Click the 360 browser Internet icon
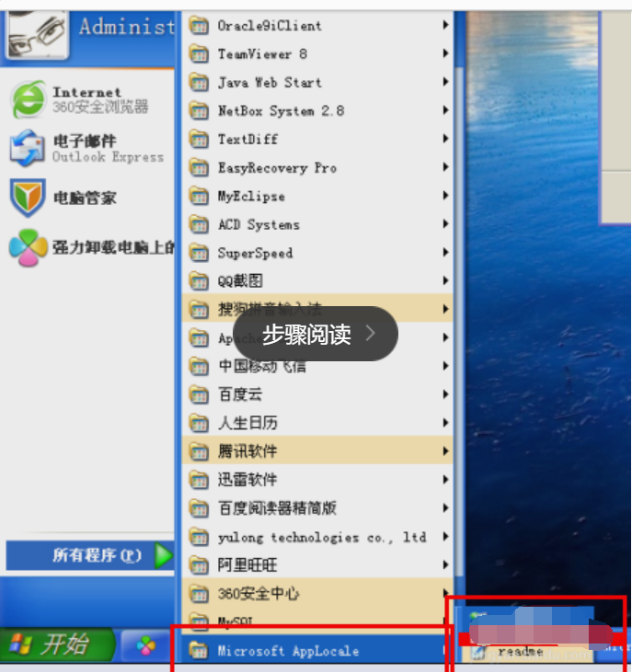The width and height of the screenshot is (632, 672). tap(28, 99)
